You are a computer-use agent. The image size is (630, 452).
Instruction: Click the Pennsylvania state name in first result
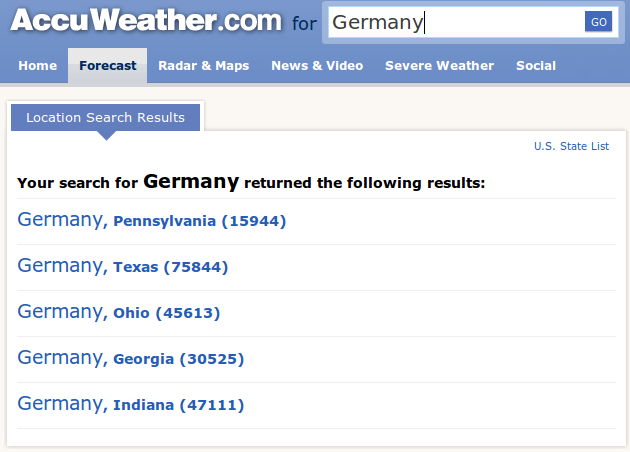(x=165, y=221)
